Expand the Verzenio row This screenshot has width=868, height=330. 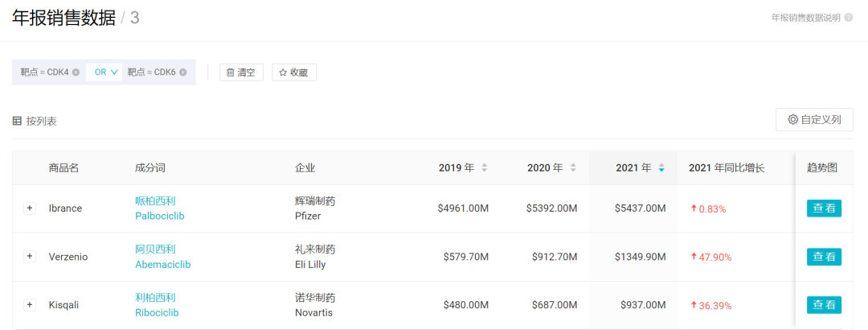[x=30, y=257]
